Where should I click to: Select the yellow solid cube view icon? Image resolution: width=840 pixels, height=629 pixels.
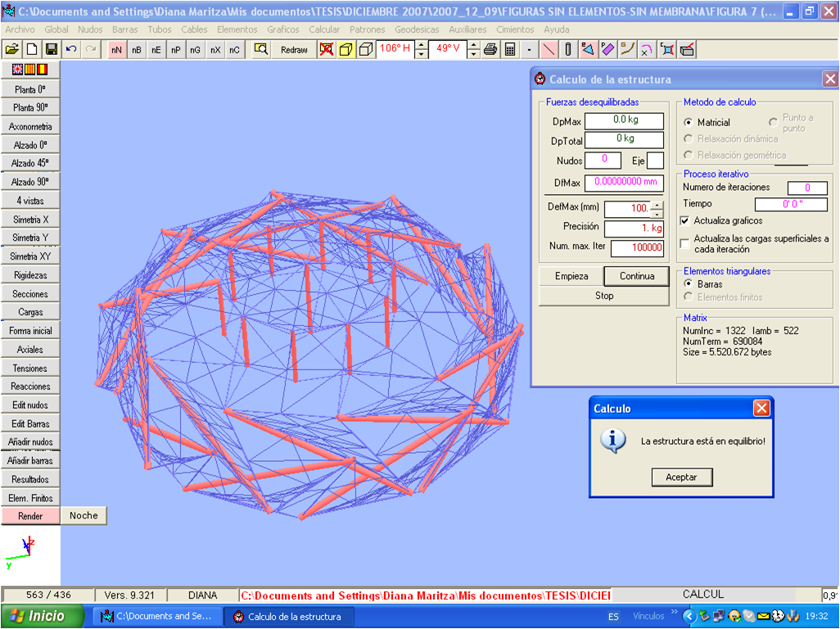coord(346,49)
